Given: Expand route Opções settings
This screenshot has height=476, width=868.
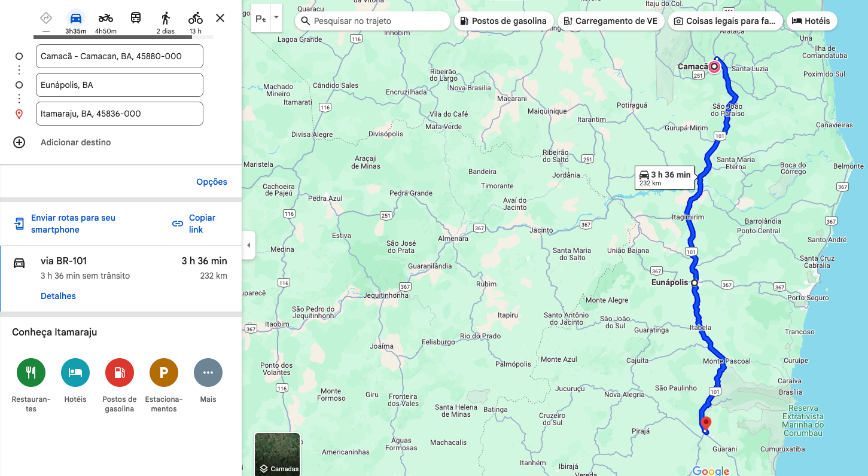Looking at the screenshot, I should (212, 182).
